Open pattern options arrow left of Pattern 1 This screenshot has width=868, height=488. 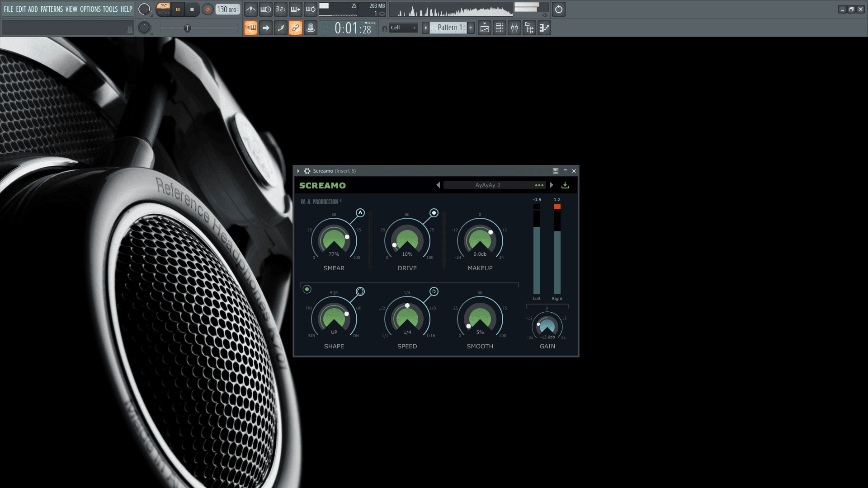(x=425, y=28)
